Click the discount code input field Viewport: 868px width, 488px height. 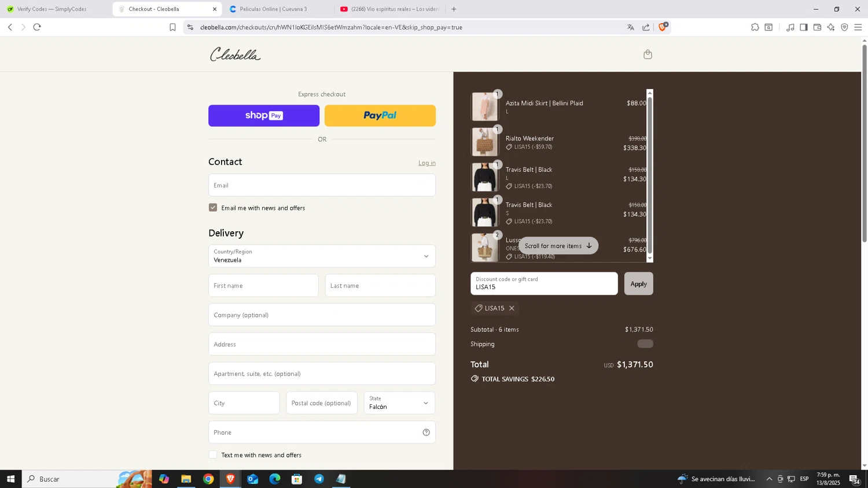544,284
